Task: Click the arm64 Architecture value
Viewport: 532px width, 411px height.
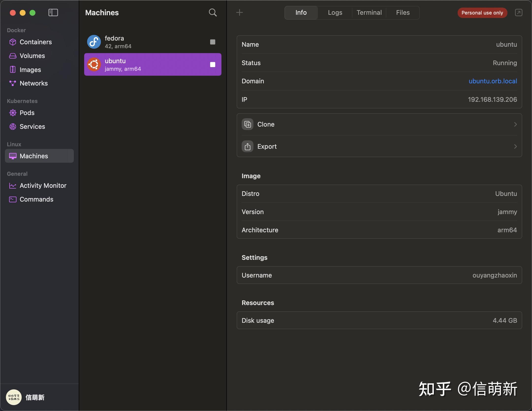Action: pyautogui.click(x=507, y=230)
